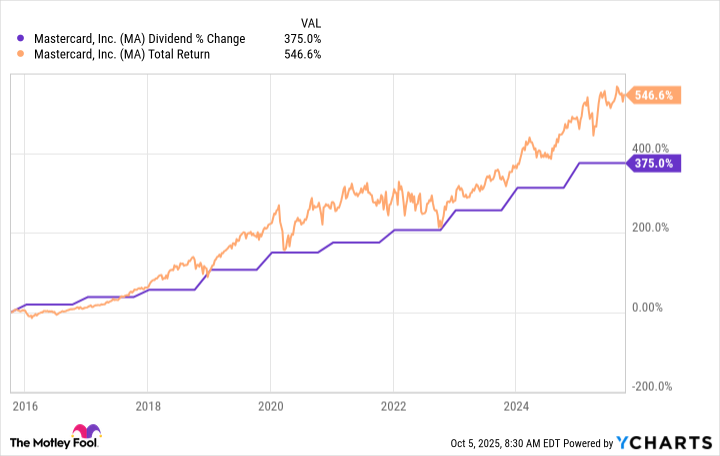Screen dimensions: 720x456
Task: Click the 2022 x-axis label
Action: [393, 408]
